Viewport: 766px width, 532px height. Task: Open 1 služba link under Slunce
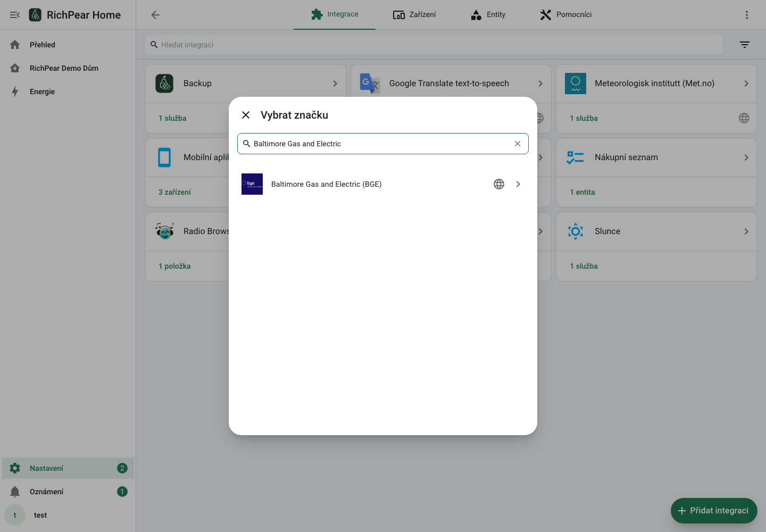tap(584, 266)
